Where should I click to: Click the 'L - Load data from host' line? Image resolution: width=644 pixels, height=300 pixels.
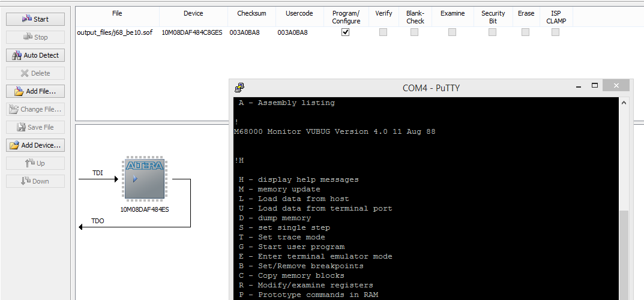pyautogui.click(x=293, y=199)
